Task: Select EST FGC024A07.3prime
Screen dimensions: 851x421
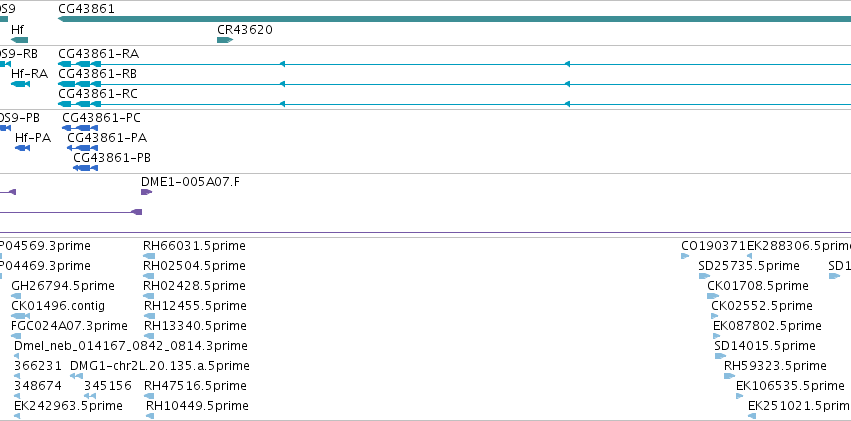Action: [69, 326]
